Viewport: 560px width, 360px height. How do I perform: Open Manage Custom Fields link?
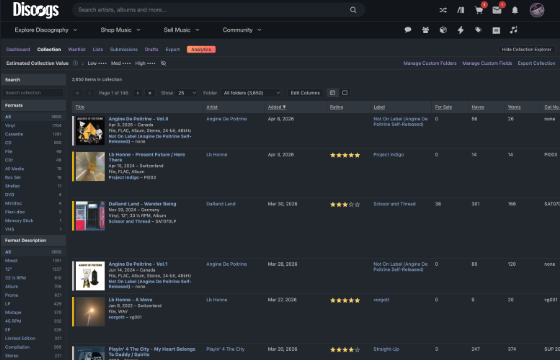pos(487,63)
